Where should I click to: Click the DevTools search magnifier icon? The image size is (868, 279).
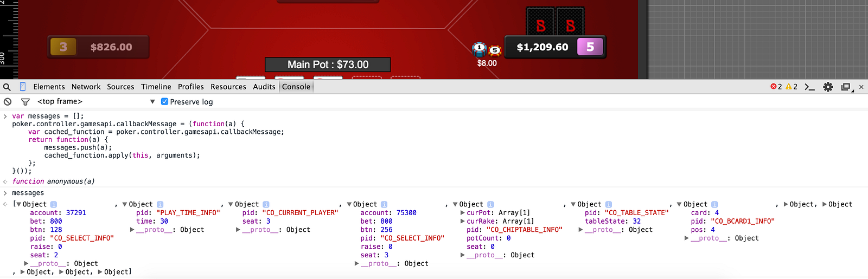(7, 87)
